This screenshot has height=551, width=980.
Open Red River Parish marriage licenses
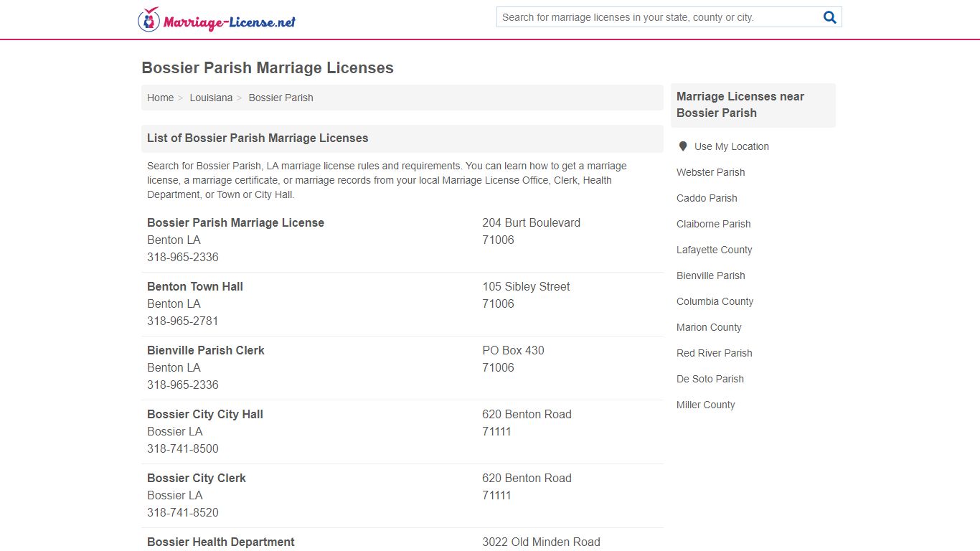point(714,353)
